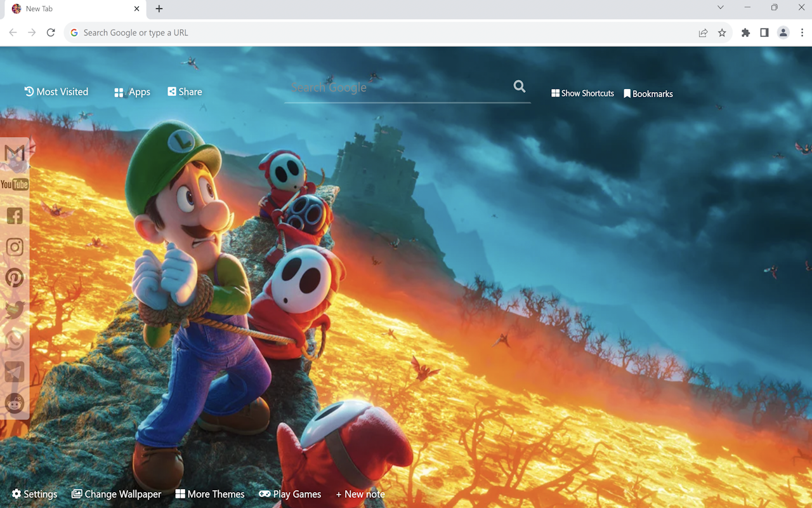Share this page icon in address bar
Screen dimensions: 812x508
(703, 33)
